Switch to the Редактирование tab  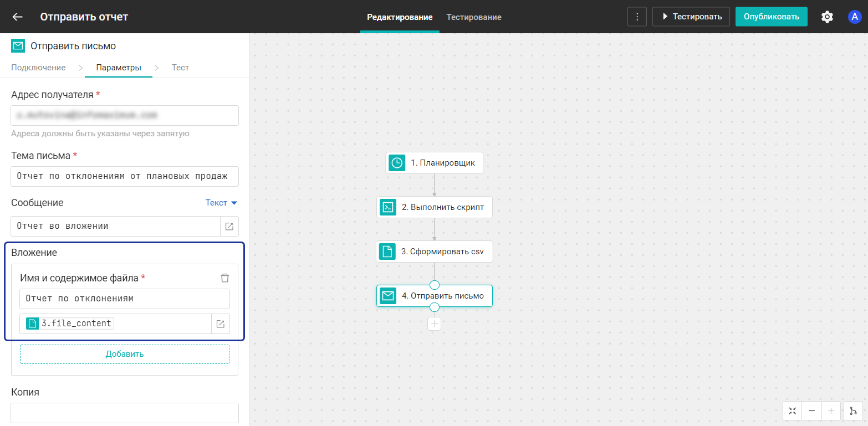[400, 17]
